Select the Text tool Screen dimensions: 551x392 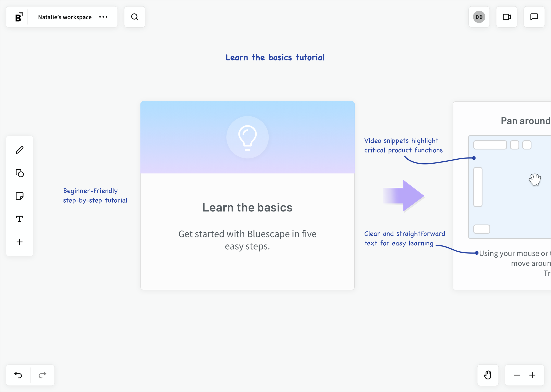(x=20, y=219)
